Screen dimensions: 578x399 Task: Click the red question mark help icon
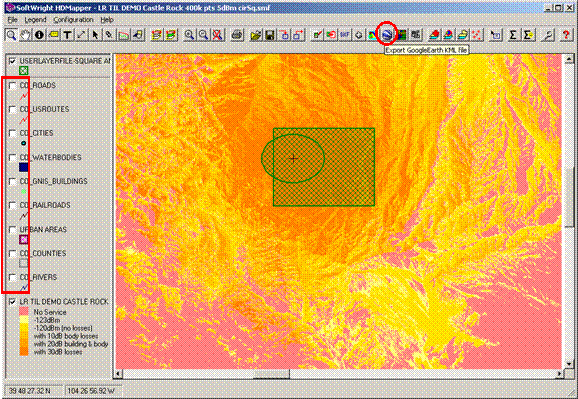pyautogui.click(x=565, y=35)
